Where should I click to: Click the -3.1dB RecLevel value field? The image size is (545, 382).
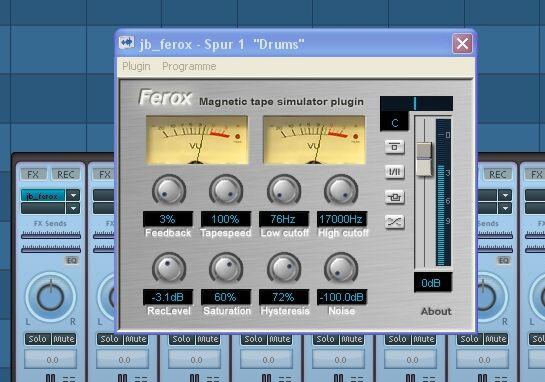[168, 297]
